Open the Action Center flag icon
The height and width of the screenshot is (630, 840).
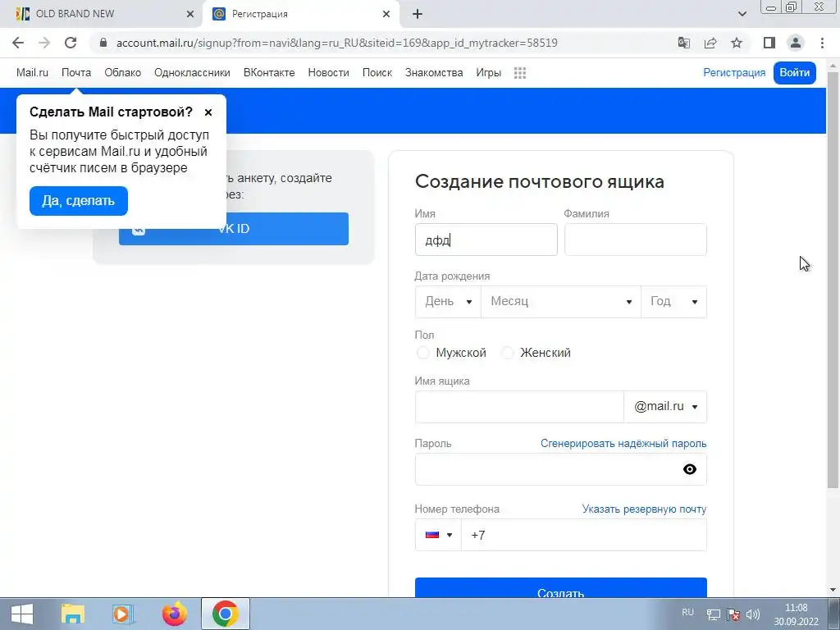coord(733,614)
